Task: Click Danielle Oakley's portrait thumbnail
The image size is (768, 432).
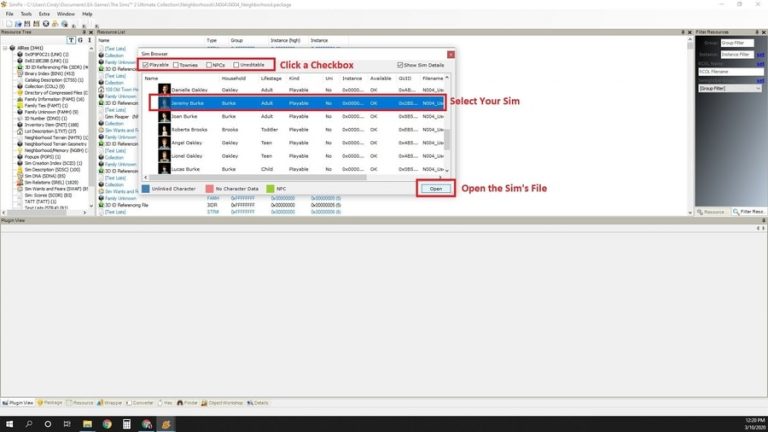Action: tap(163, 89)
